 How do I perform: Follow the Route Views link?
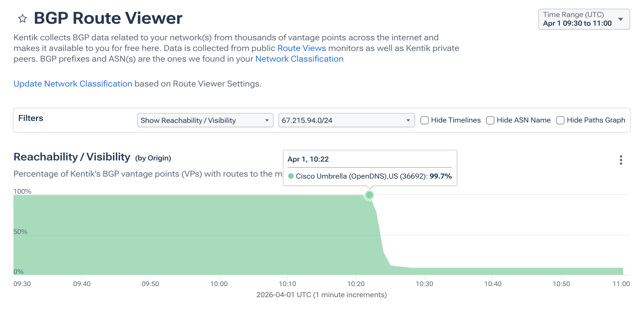click(302, 48)
